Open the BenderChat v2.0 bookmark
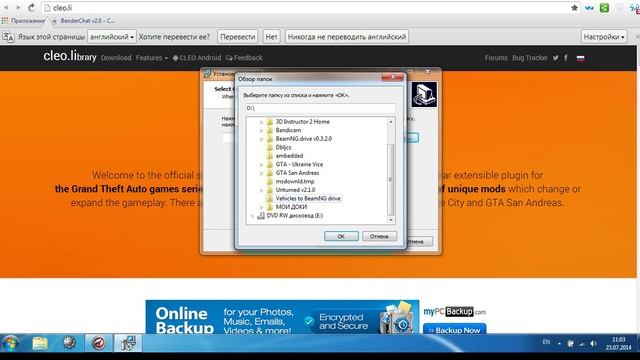640x360 pixels. point(84,20)
